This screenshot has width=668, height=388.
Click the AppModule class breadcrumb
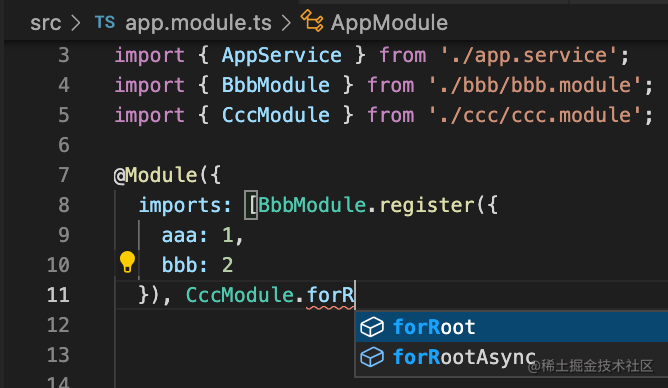(389, 23)
